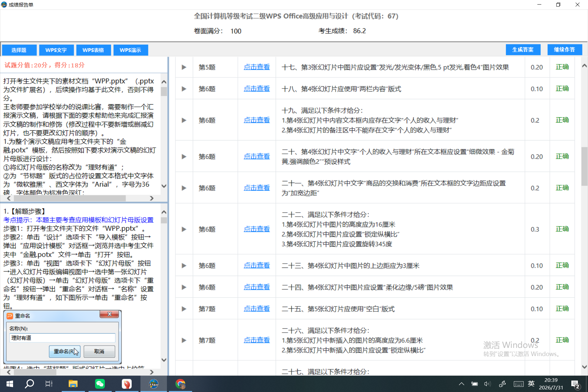Click the results table scroll-up arrow
This screenshot has height=392, width=588.
[x=584, y=66]
